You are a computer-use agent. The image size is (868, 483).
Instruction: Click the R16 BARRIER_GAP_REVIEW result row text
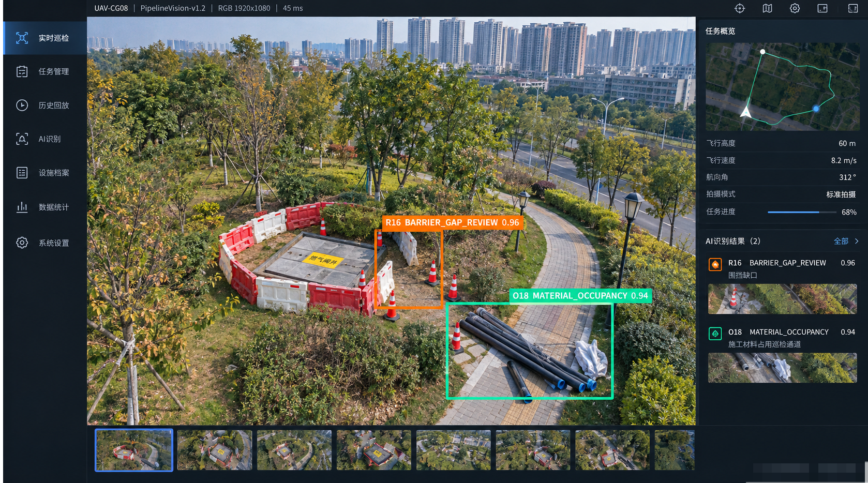pyautogui.click(x=777, y=263)
